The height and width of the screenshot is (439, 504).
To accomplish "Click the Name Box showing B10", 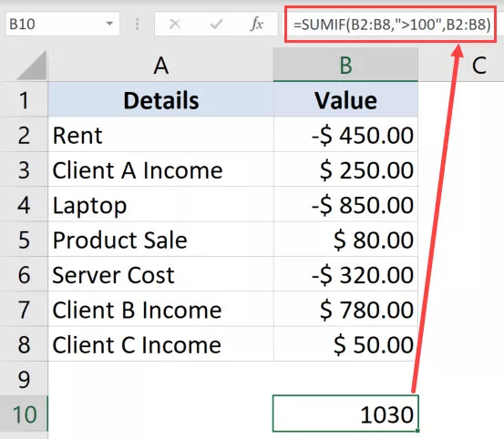I will click(63, 24).
